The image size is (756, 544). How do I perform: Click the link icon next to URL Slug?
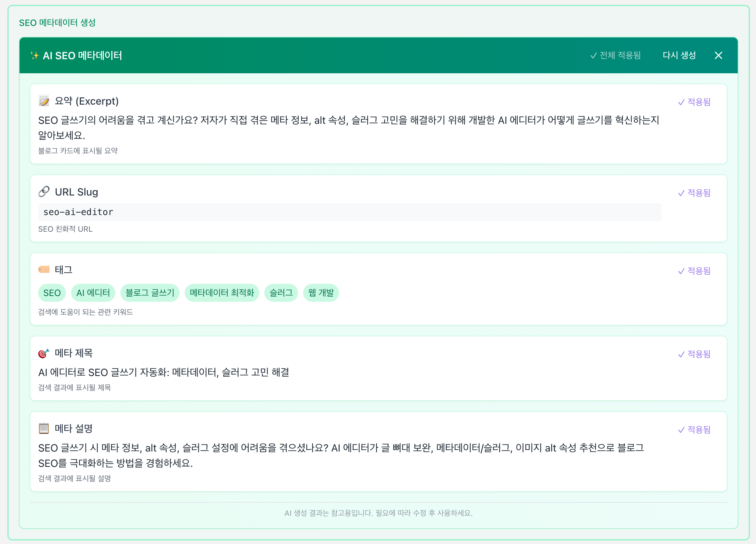pyautogui.click(x=44, y=192)
